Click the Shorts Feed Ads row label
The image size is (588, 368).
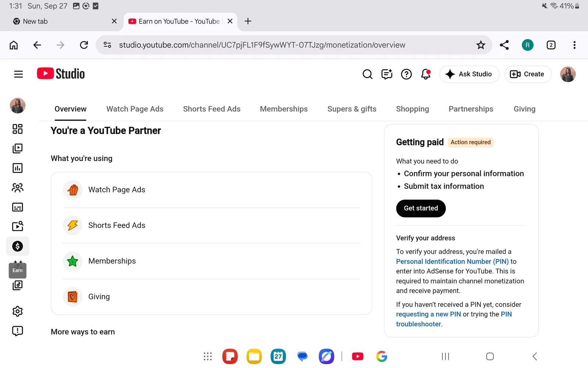click(116, 225)
